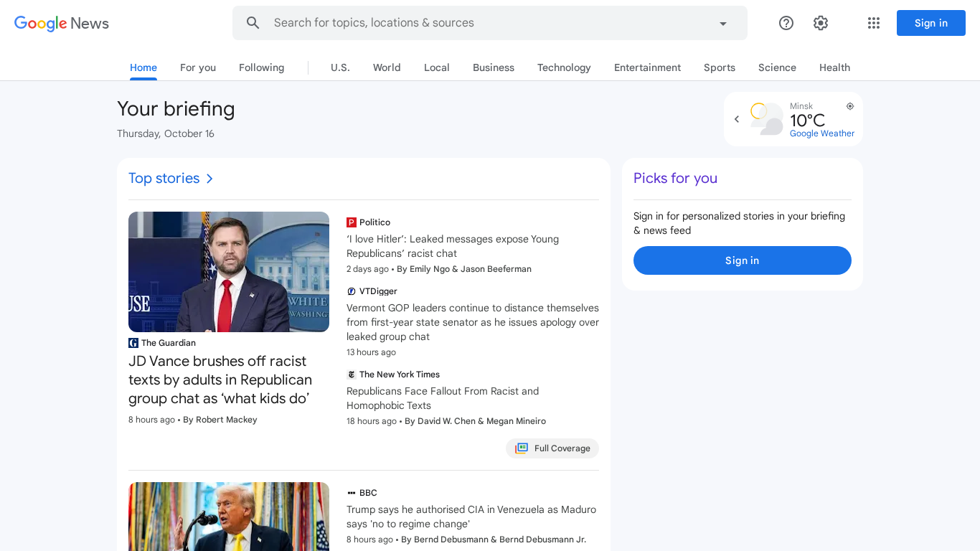Click the search magnifier icon
This screenshot has height=551, width=980.
253,23
